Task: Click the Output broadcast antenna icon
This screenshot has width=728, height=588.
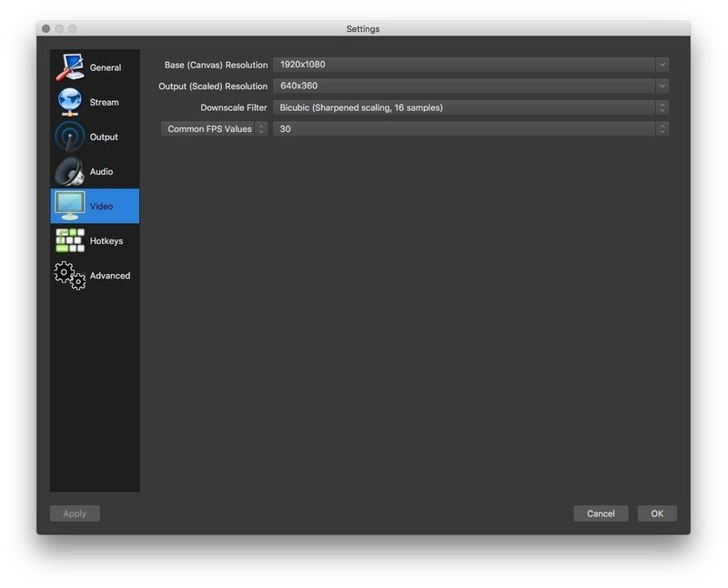Action: coord(70,137)
